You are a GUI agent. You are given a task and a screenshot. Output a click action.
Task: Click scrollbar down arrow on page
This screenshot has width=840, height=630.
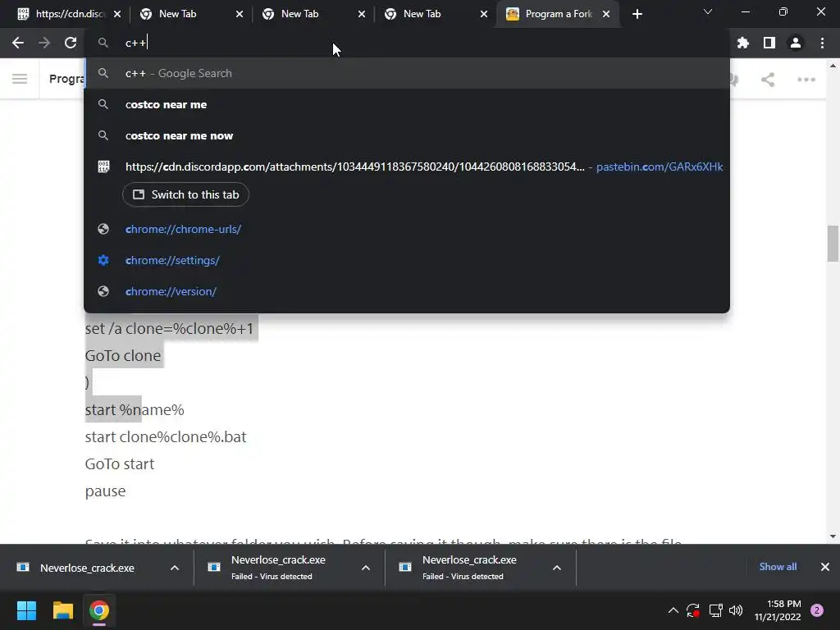pos(833,536)
